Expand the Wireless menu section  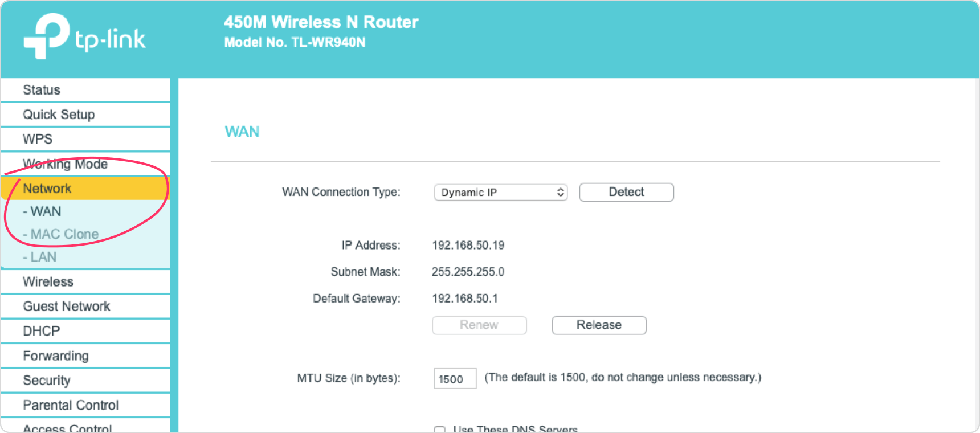click(85, 281)
